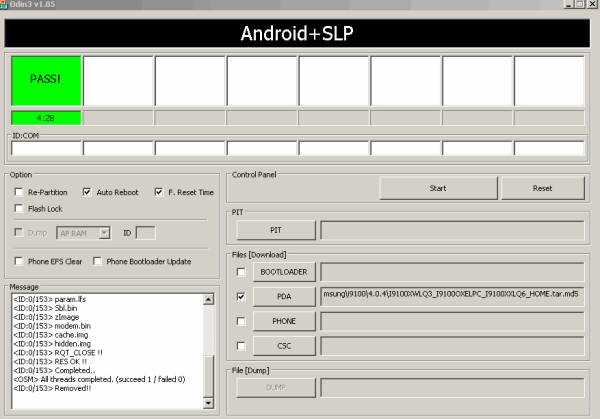Click the Message log scrollbar thumb
Screen dimensions: 600x419
pyautogui.click(x=208, y=377)
